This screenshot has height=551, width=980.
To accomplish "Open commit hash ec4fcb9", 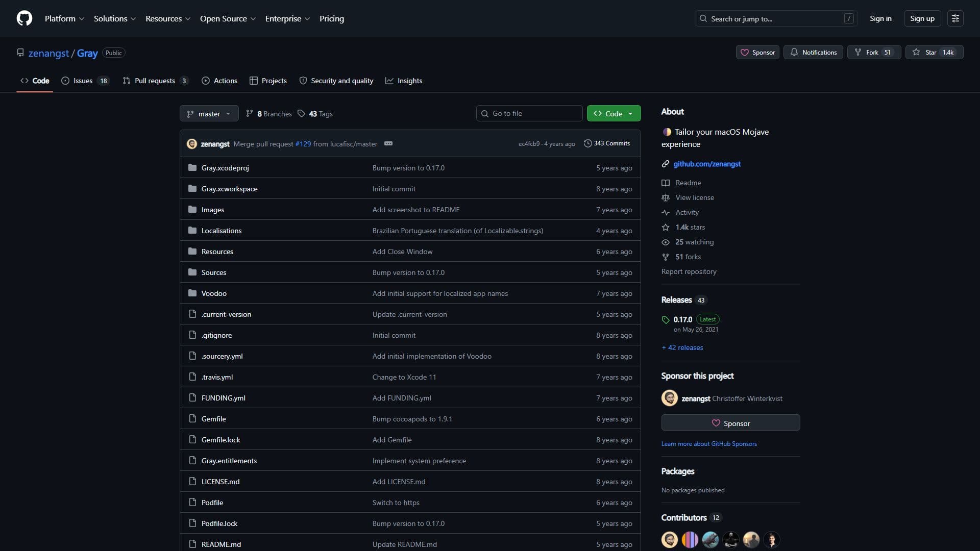I will pyautogui.click(x=529, y=144).
